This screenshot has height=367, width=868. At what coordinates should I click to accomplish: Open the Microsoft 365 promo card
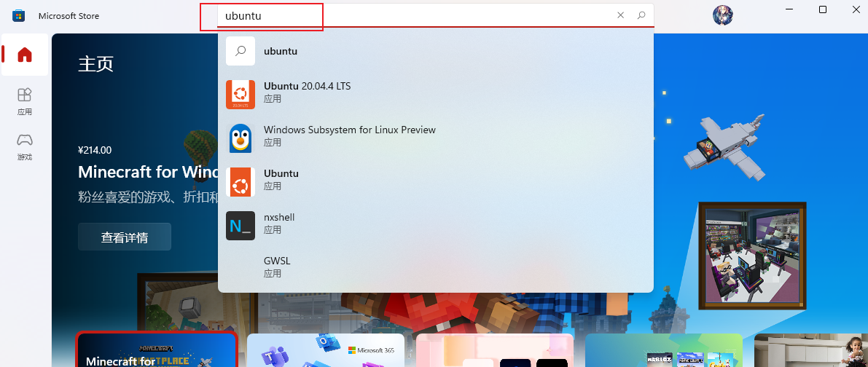326,350
